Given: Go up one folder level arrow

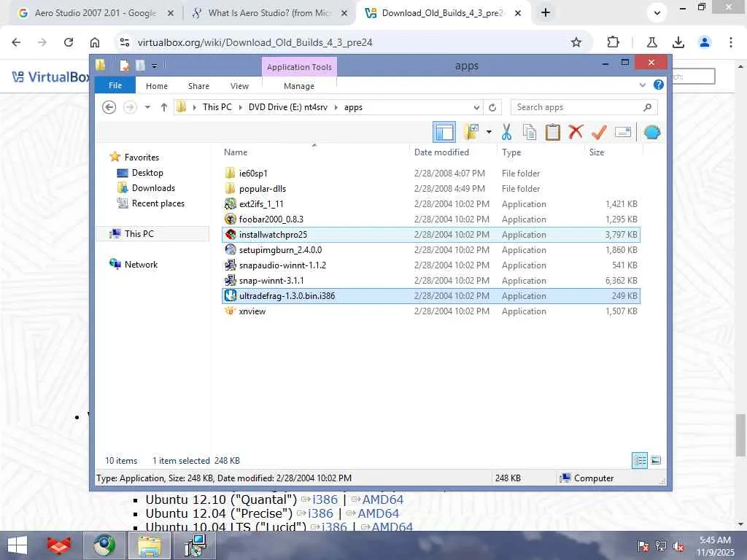Looking at the screenshot, I should coord(164,107).
